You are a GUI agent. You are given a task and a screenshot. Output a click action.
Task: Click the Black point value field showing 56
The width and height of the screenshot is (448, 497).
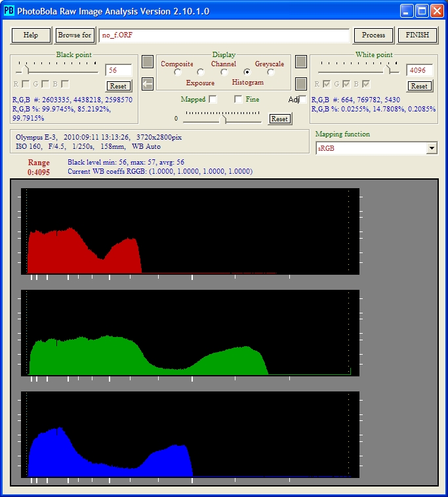119,70
